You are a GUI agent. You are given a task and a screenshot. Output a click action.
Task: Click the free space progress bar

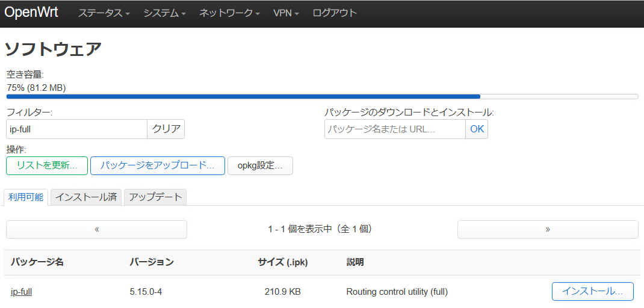(323, 96)
